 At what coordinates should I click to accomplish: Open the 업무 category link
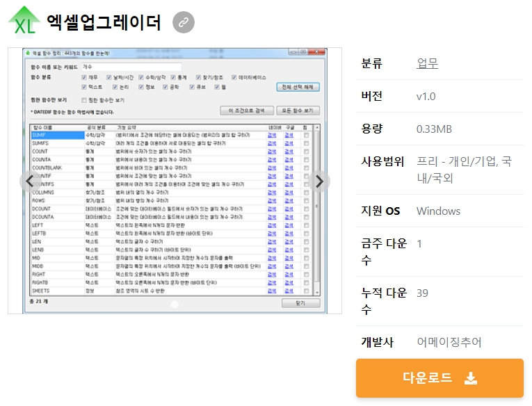point(427,63)
